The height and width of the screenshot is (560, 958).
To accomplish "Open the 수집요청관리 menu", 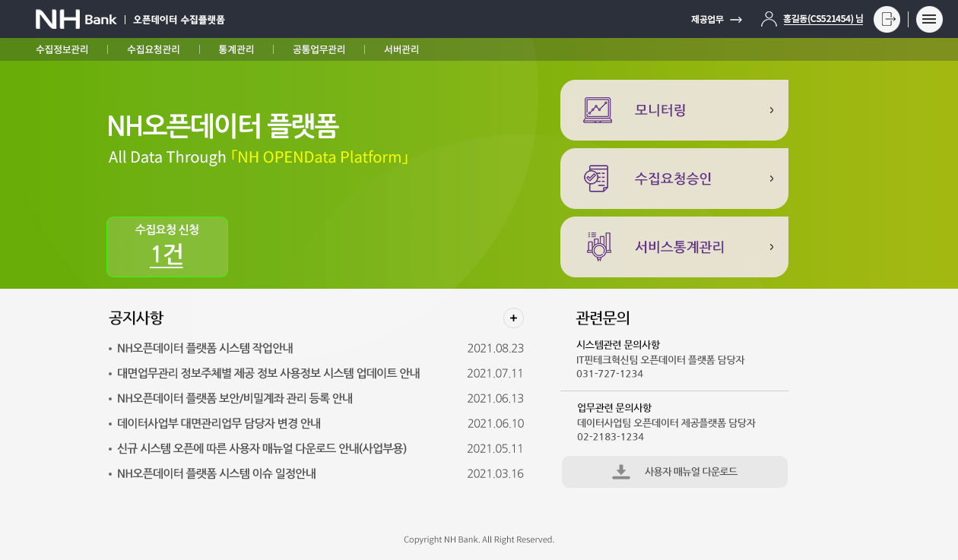I will (x=154, y=49).
